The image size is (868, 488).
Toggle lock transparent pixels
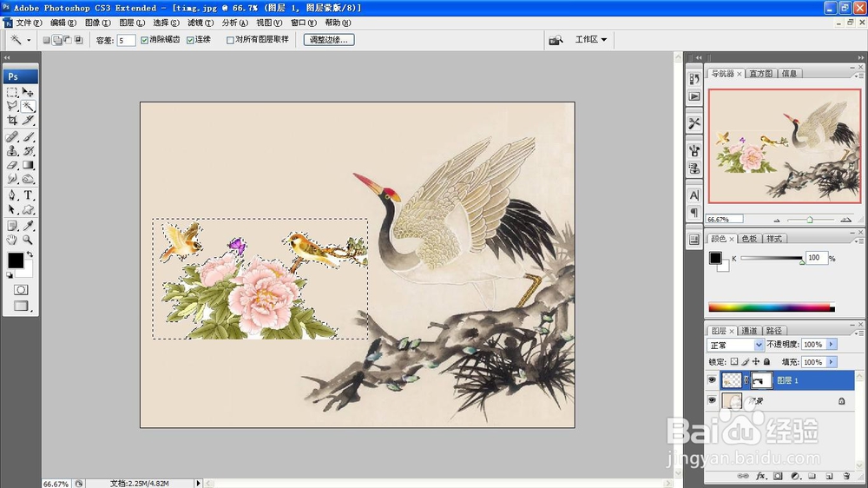734,362
